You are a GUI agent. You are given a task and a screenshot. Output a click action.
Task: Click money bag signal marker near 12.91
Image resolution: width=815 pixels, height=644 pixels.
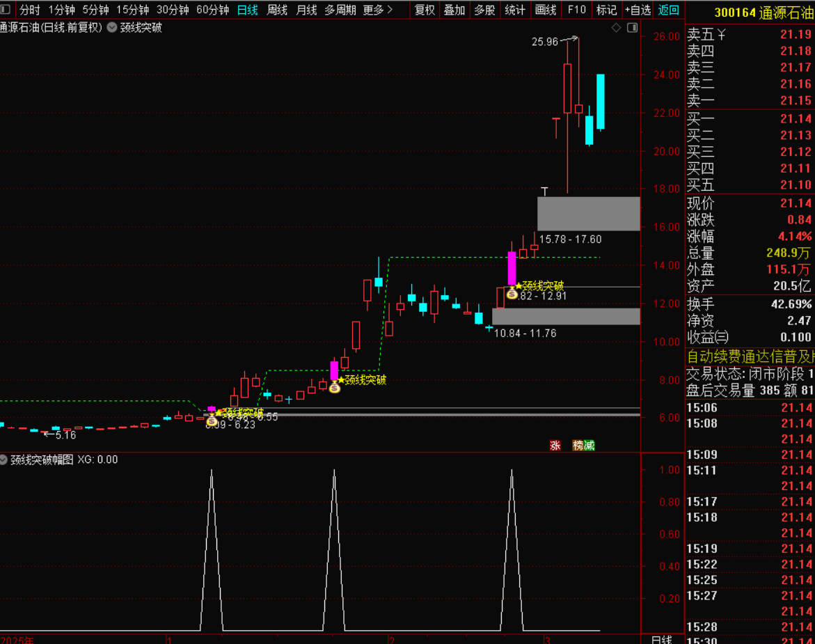(x=512, y=293)
